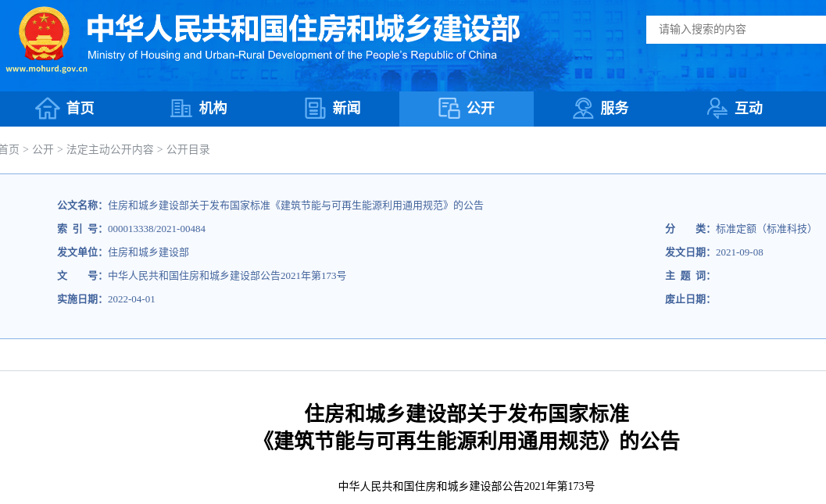Click the ministry title 中华人民共和国住房和城乡建设部
This screenshot has width=826, height=504.
[x=303, y=28]
